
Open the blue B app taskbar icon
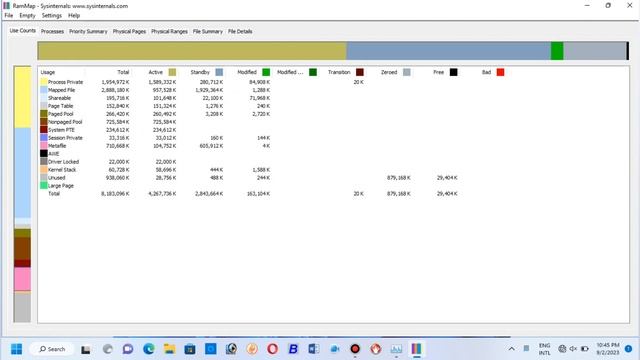293,349
